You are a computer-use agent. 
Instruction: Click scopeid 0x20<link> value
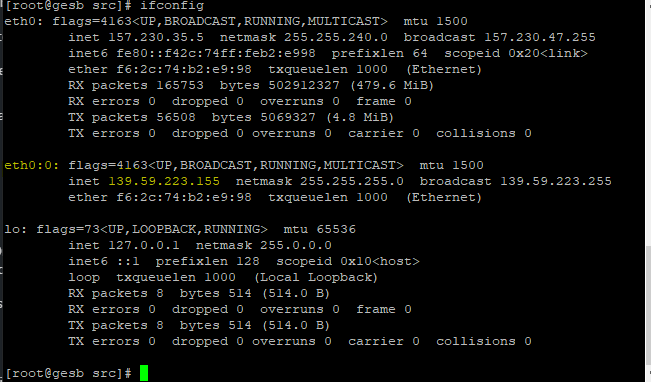(548, 53)
